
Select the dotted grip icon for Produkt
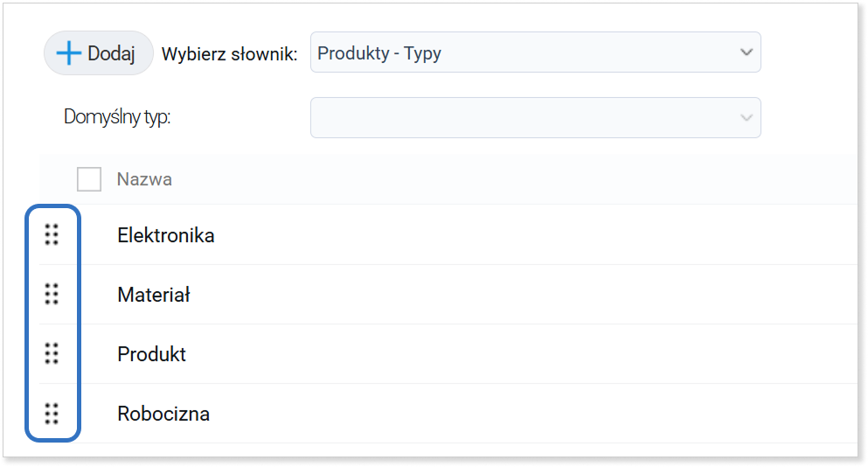(52, 353)
